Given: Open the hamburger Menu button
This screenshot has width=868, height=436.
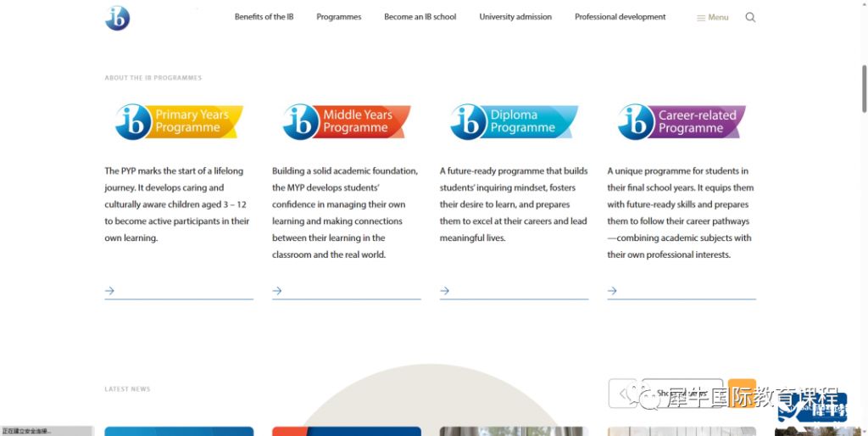Looking at the screenshot, I should (712, 18).
